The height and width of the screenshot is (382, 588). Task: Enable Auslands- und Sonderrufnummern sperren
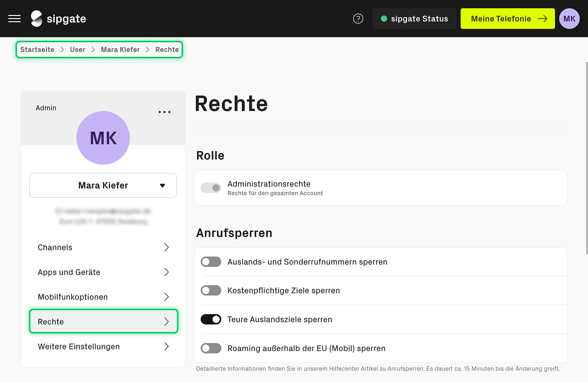pos(211,262)
